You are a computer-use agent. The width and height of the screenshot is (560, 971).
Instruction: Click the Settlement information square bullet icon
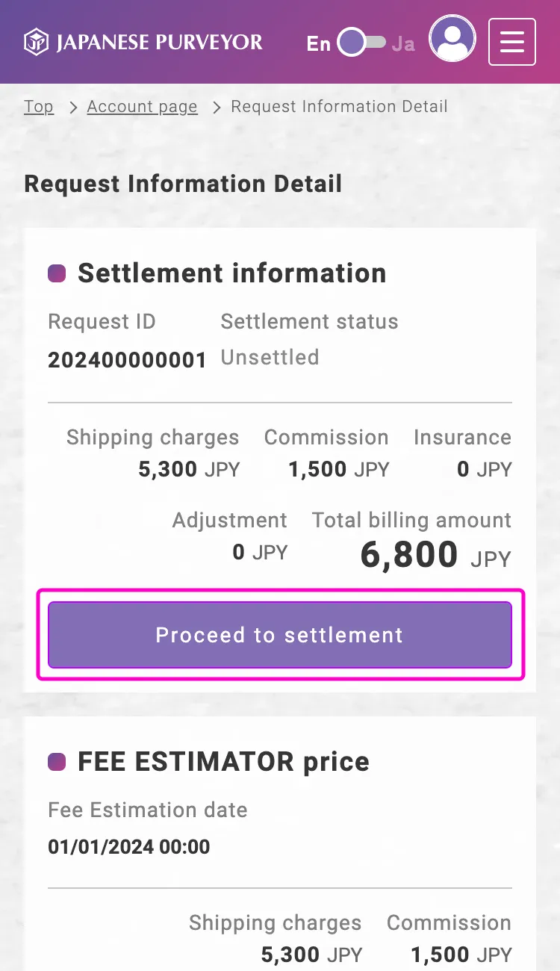click(x=57, y=273)
